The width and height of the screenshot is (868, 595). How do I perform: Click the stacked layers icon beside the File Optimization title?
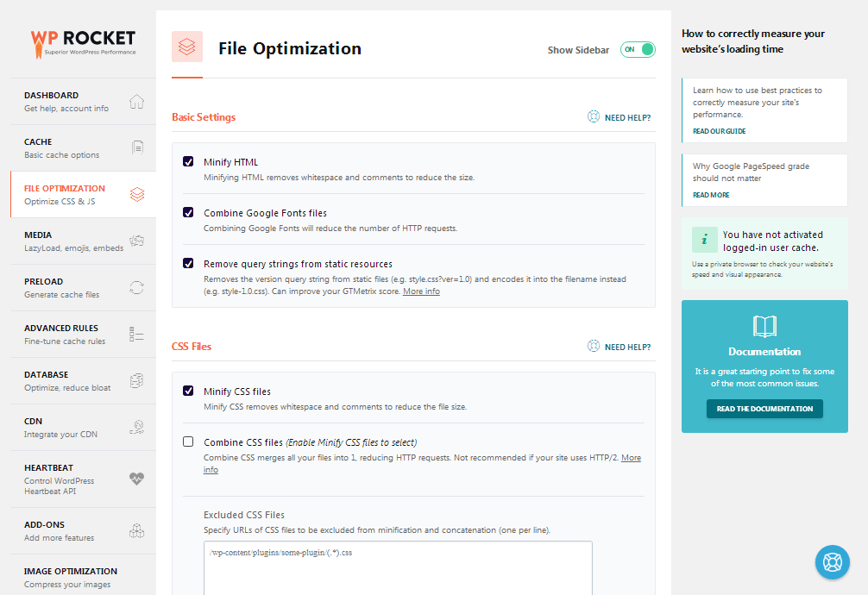coord(187,47)
